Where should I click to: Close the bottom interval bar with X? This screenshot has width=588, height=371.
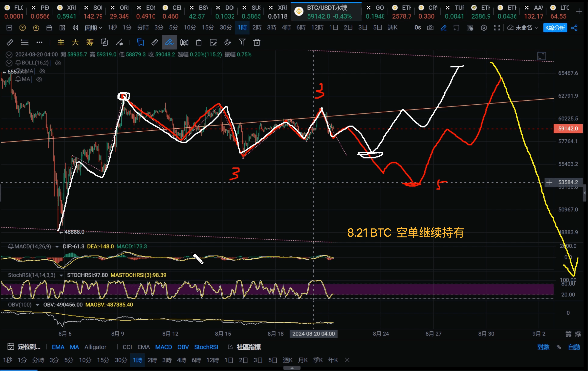coord(347,360)
